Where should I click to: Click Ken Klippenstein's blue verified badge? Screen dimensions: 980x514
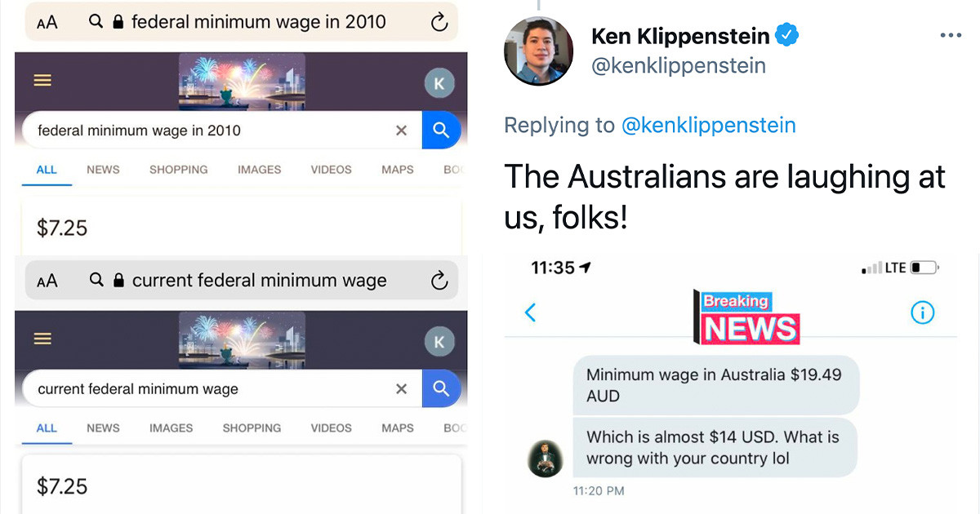click(786, 35)
